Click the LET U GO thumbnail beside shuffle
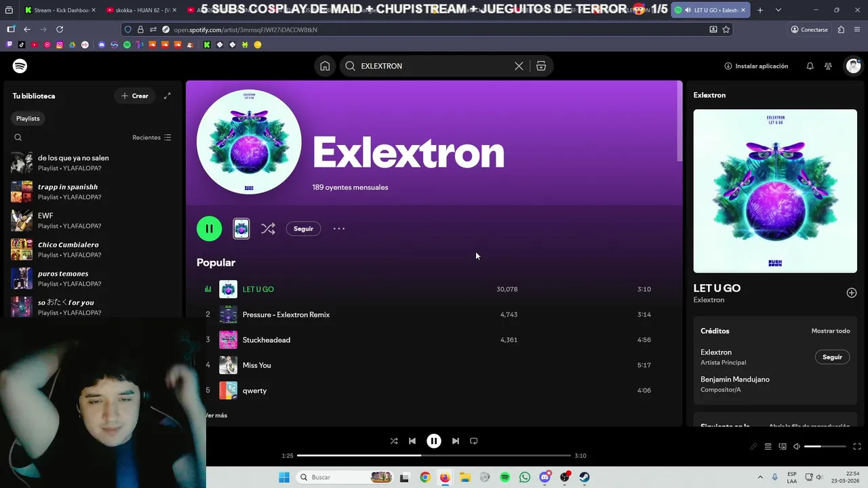 click(x=241, y=228)
